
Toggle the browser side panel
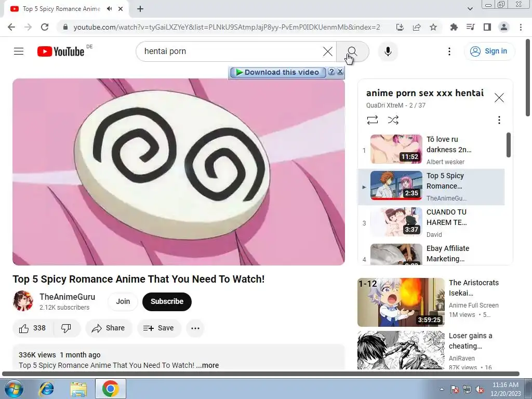coord(487,27)
